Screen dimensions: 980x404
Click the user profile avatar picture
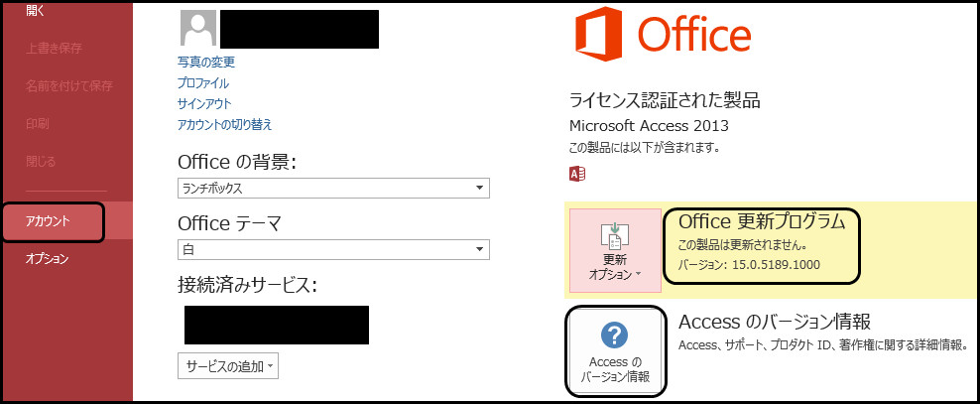(x=197, y=28)
